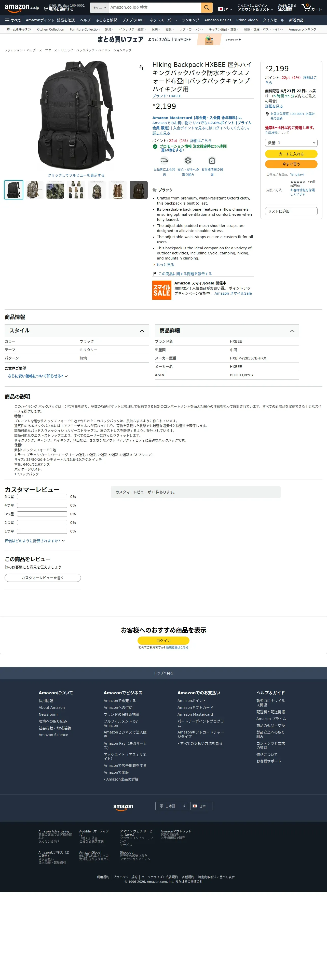The height and width of the screenshot is (980, 327).
Task: Click the delivery truck 出品者による発送 icon
Action: point(164,161)
